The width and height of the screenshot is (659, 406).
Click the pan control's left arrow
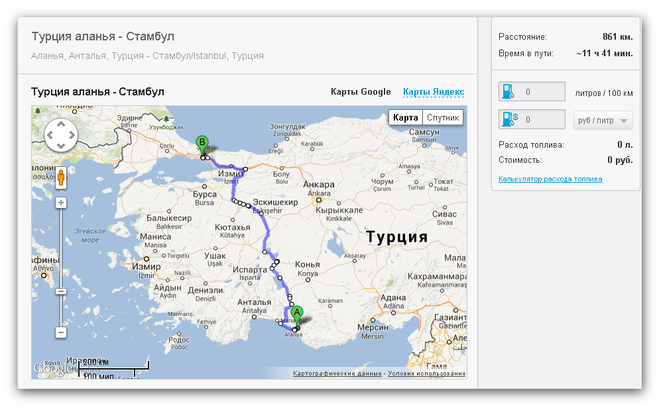pyautogui.click(x=48, y=135)
